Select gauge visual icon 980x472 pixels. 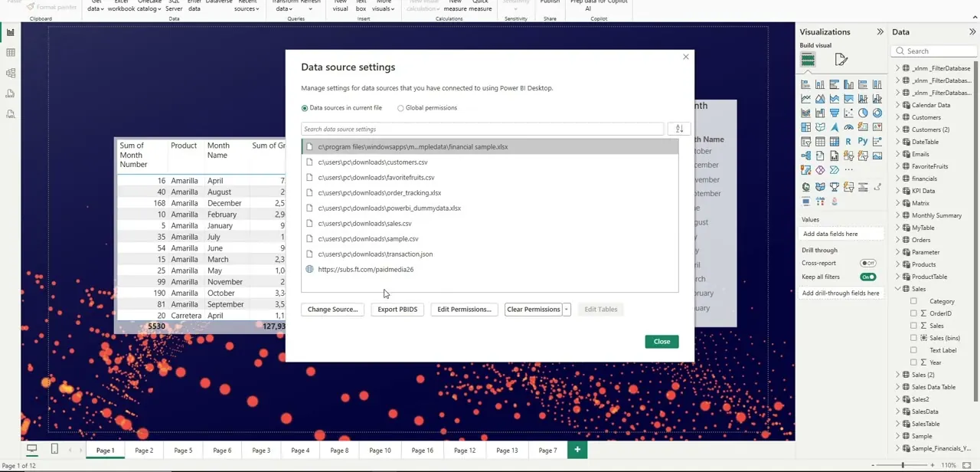[x=848, y=127]
